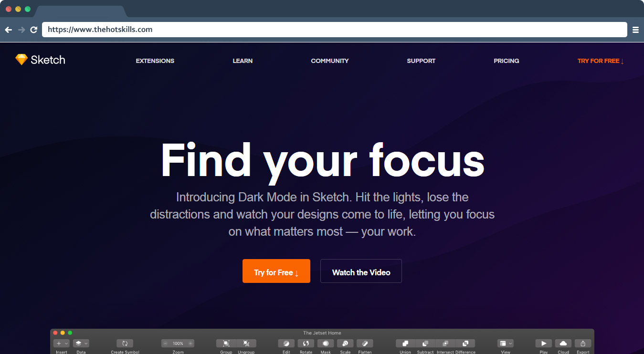This screenshot has width=644, height=354.
Task: Select the browser tab at the top
Action: click(x=80, y=11)
